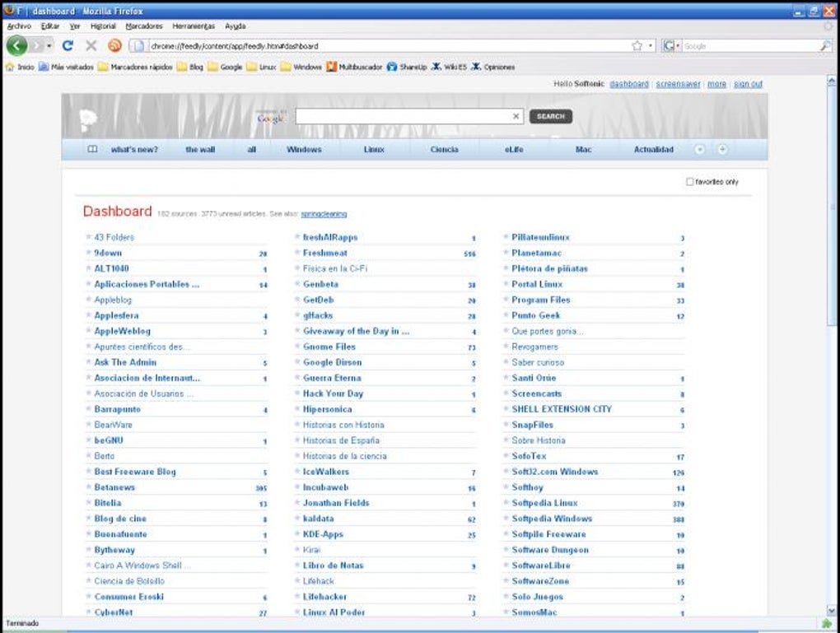
Task: Click the magnifier icon in Firefox search box
Action: pyautogui.click(x=825, y=46)
